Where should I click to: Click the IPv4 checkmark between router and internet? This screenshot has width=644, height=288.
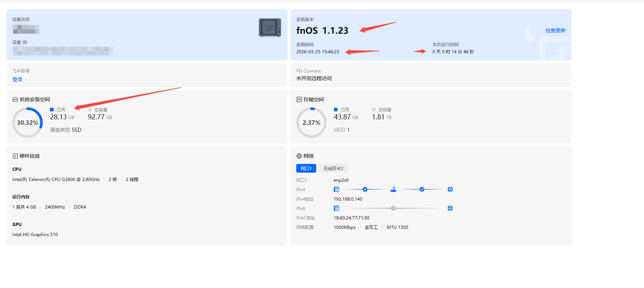point(422,189)
